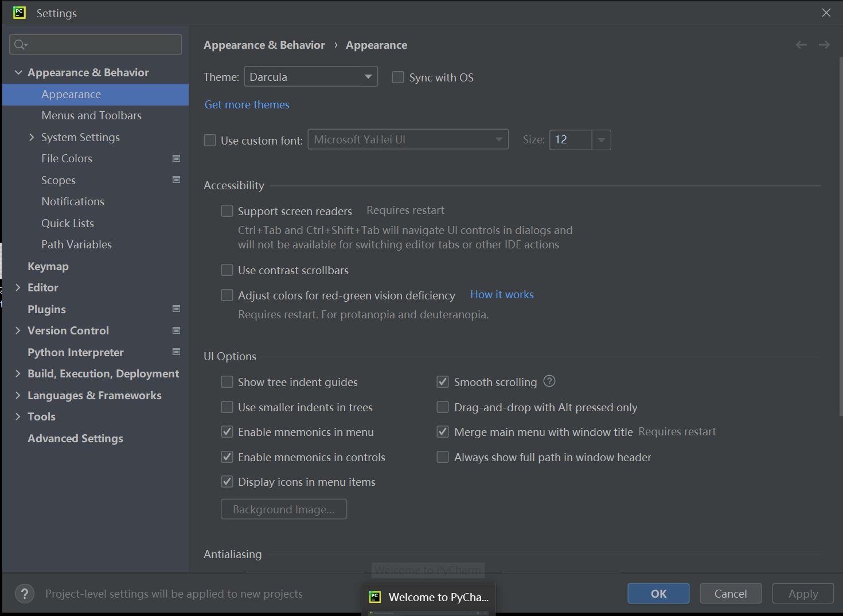Expand the Editor tree node
The width and height of the screenshot is (843, 616).
point(18,287)
